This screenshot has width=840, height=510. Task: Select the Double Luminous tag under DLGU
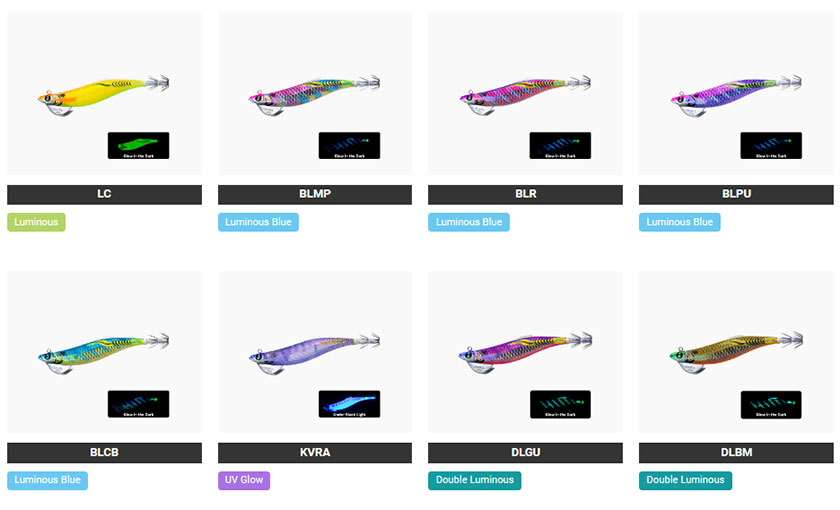(x=475, y=480)
